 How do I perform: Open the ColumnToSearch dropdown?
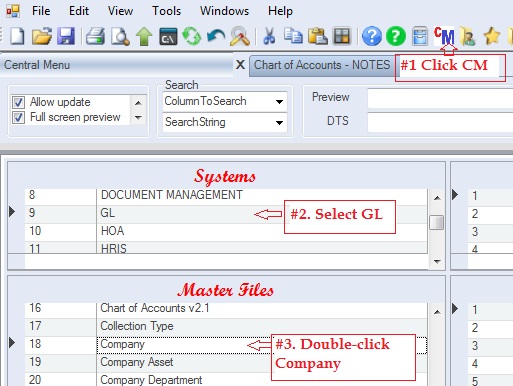(279, 101)
